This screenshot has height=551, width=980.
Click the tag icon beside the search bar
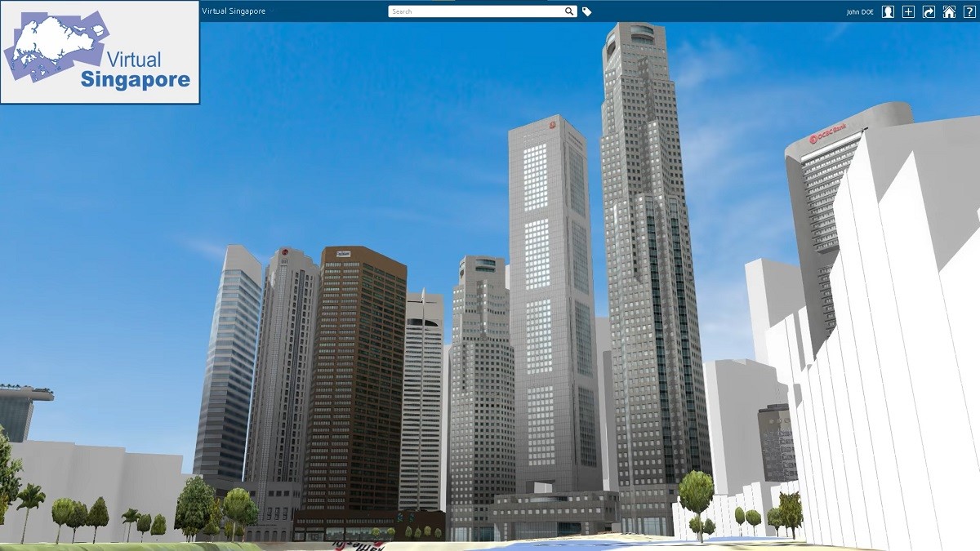coord(586,11)
